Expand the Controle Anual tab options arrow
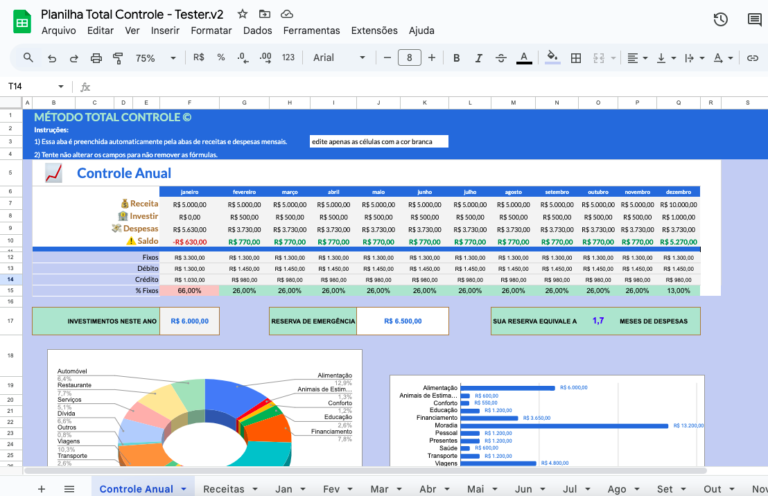 click(184, 489)
